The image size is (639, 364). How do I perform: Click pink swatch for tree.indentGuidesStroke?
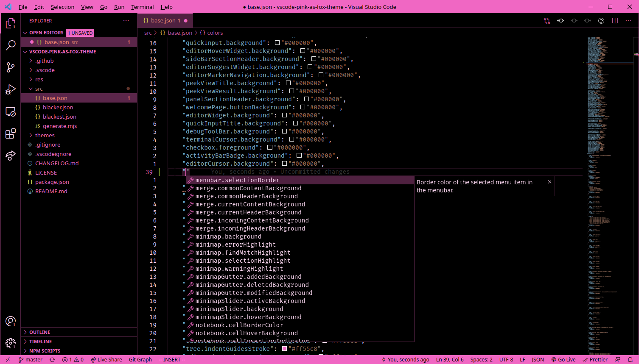(x=285, y=349)
